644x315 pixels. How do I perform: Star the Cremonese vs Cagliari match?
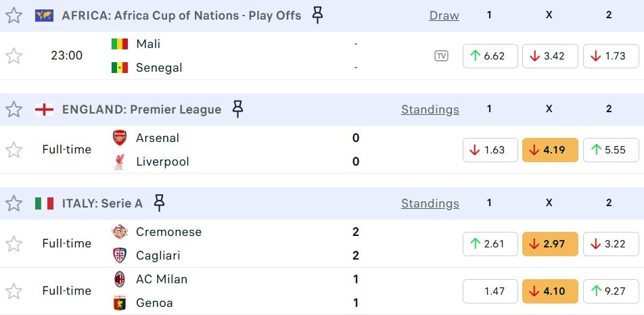pyautogui.click(x=14, y=243)
